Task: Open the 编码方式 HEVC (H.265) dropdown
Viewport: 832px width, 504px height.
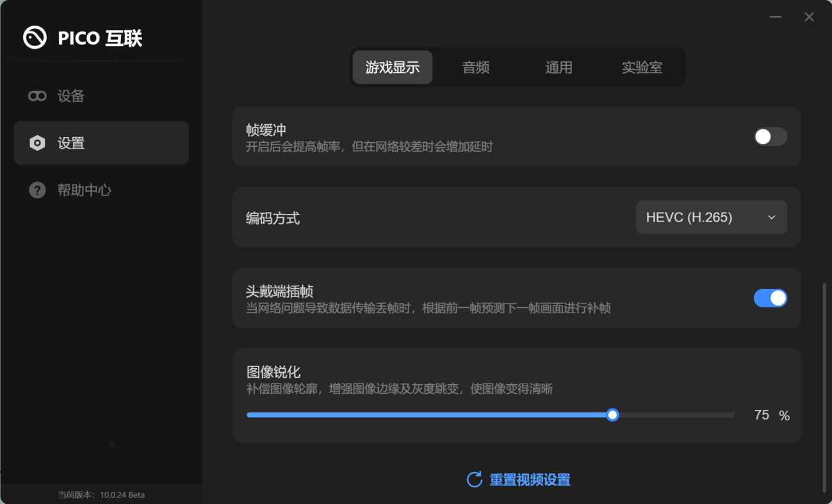Action: (x=711, y=218)
